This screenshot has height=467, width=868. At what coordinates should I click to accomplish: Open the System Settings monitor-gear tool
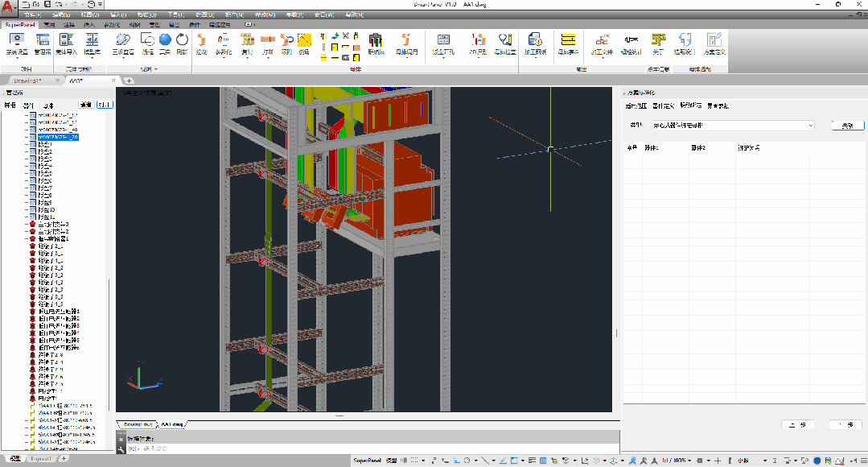(17, 43)
